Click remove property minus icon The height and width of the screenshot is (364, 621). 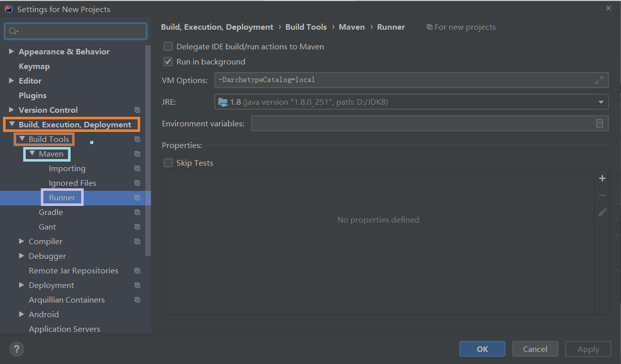(x=602, y=195)
